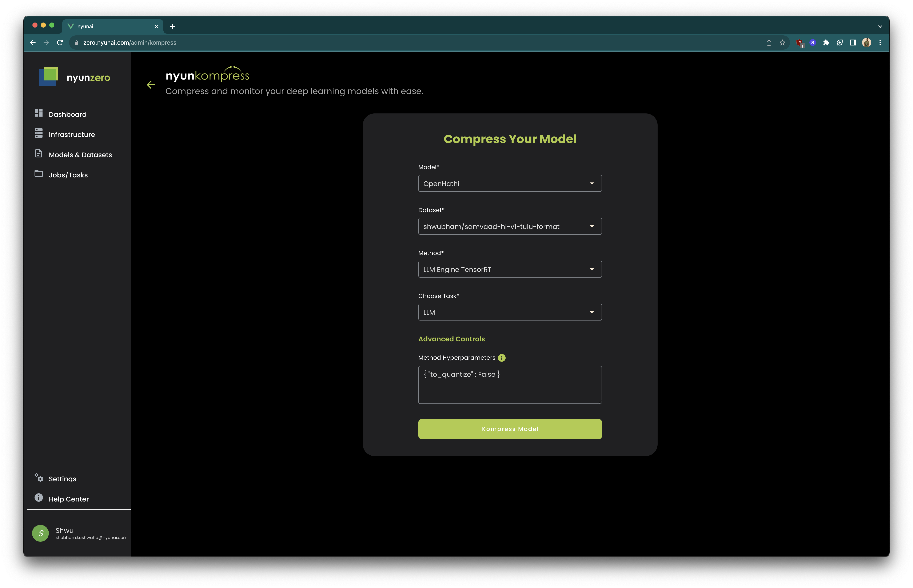
Task: Click the Choose Task* field label
Action: point(439,296)
